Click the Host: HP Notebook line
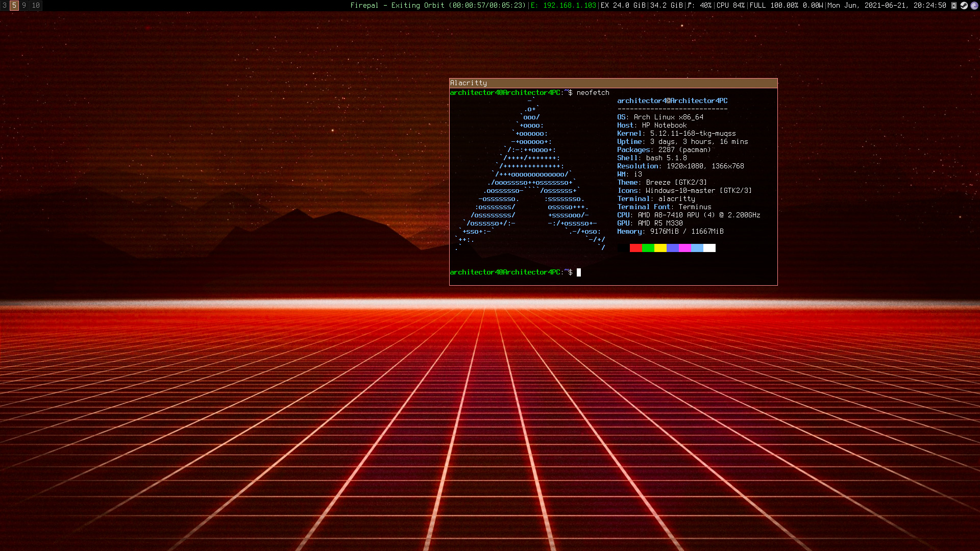The width and height of the screenshot is (980, 551). [x=652, y=126]
